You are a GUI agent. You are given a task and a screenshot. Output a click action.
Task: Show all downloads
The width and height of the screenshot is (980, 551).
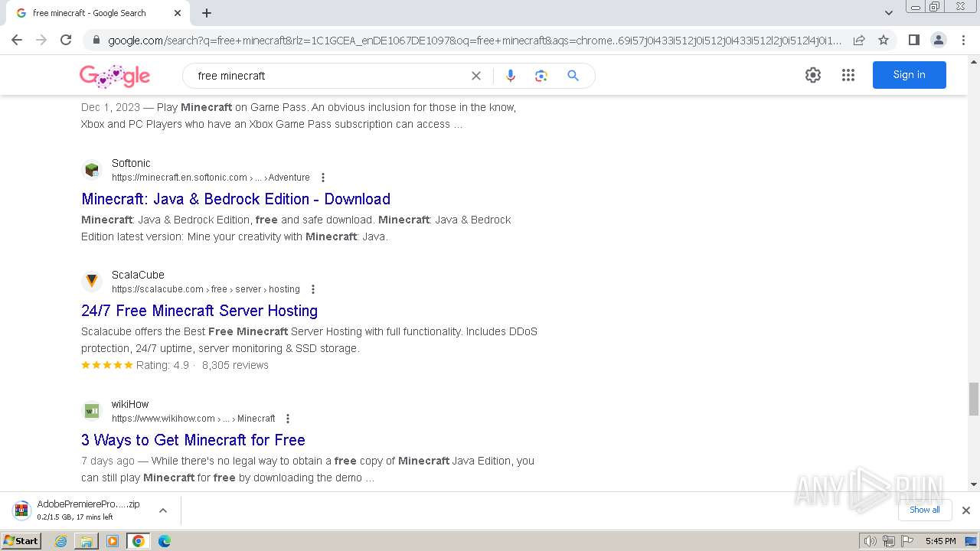925,510
